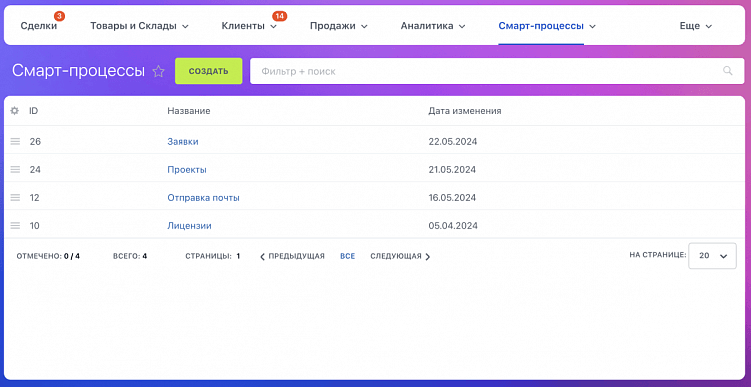Click the СТРАНИЦЫ: 1 indicator

click(x=213, y=256)
